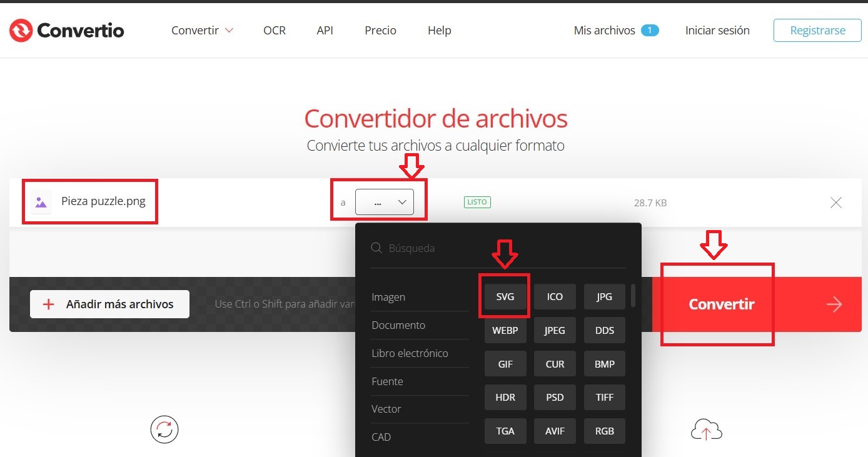868x457 pixels.
Task: Click the magnifier icon in search
Action: 376,248
